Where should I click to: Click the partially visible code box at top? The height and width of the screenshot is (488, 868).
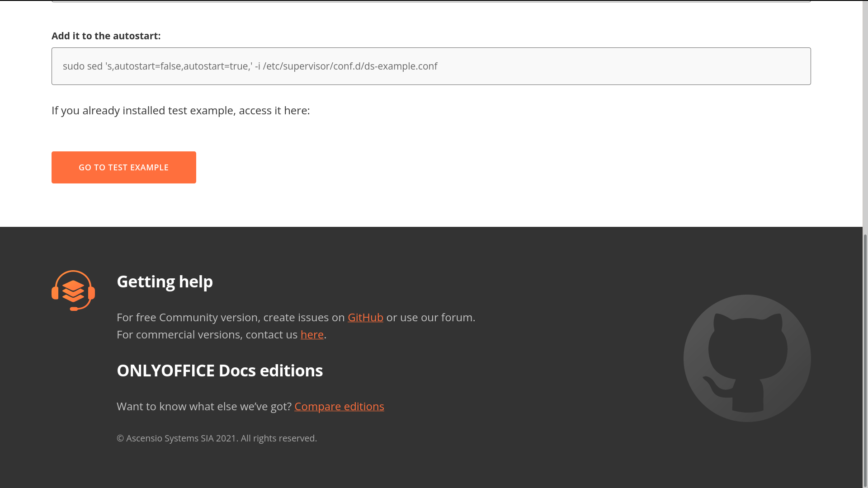coord(431,1)
